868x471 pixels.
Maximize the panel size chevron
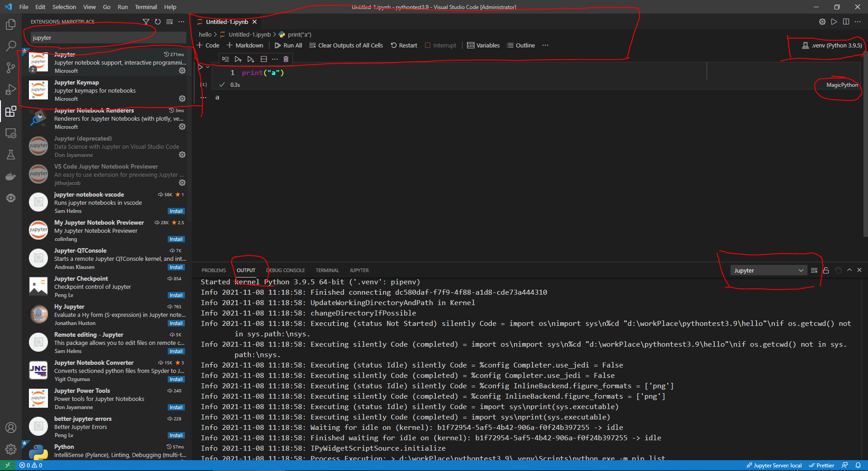tap(849, 270)
